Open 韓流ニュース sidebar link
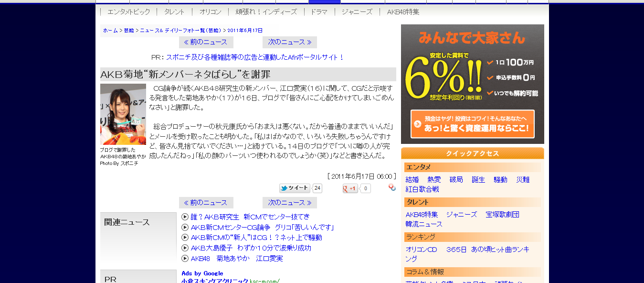Image resolution: width=644 pixels, height=283 pixels. pyautogui.click(x=424, y=224)
